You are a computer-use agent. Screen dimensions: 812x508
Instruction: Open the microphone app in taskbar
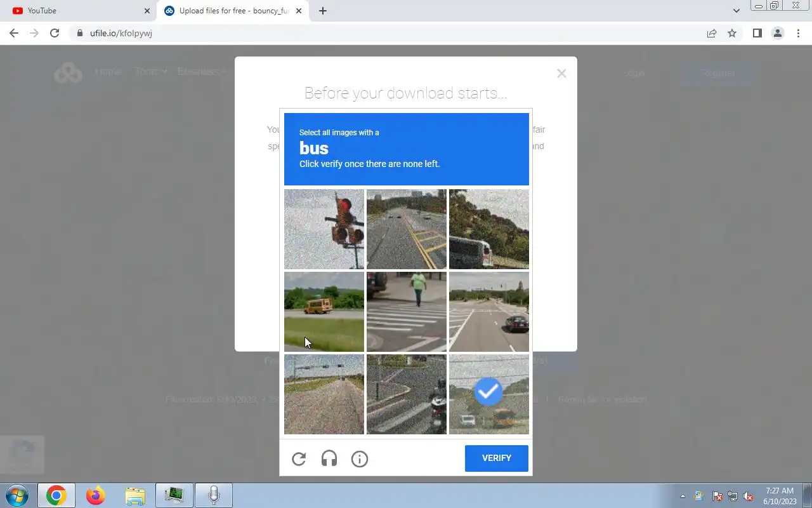[214, 495]
